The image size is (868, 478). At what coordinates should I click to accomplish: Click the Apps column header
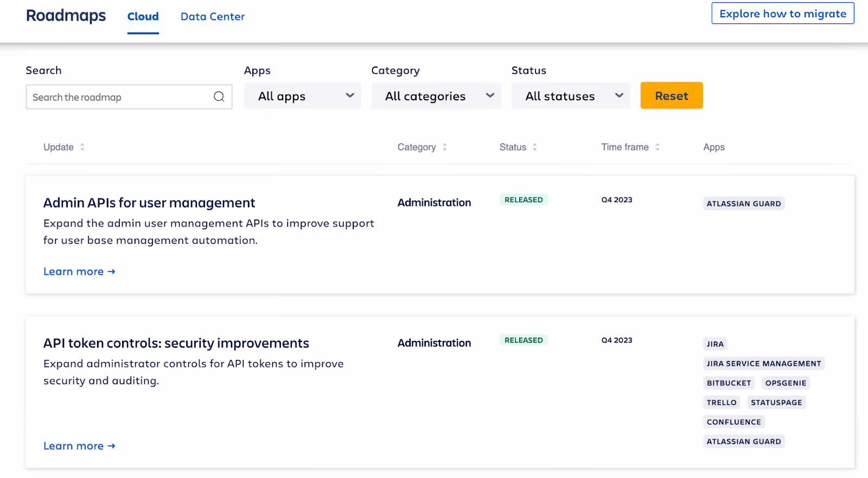[x=714, y=147]
